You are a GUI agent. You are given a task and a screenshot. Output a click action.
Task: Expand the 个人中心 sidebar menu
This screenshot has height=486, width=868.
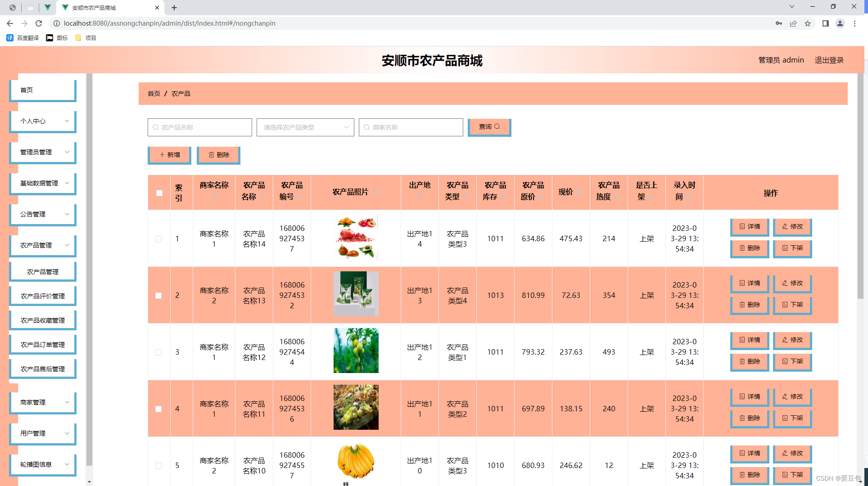point(43,121)
